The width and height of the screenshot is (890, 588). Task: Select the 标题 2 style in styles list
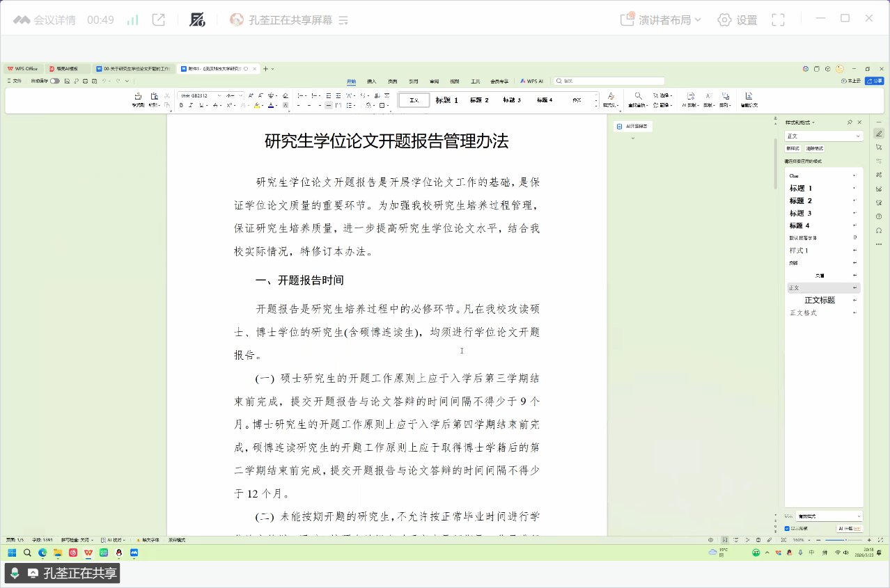coord(801,201)
